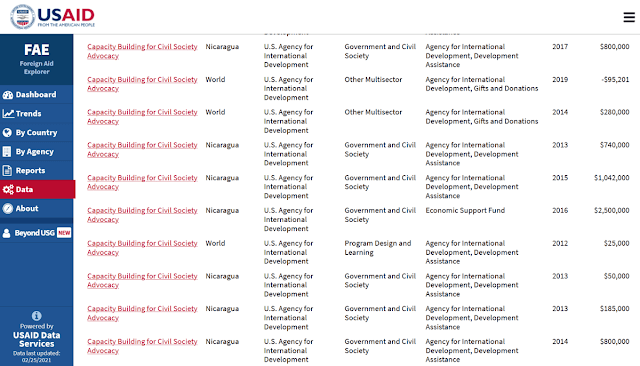Open By Country globe icon
This screenshot has height=366, width=640.
point(7,133)
